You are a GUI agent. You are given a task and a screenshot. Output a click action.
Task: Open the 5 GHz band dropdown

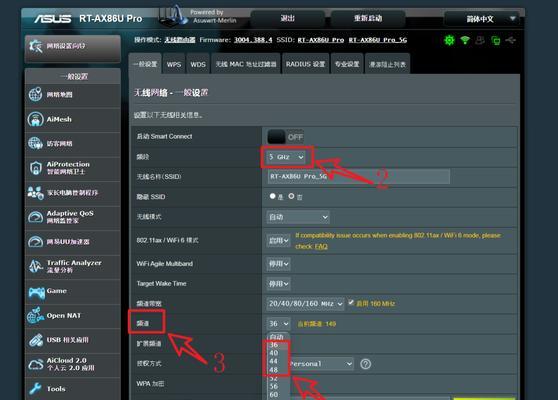tap(286, 157)
